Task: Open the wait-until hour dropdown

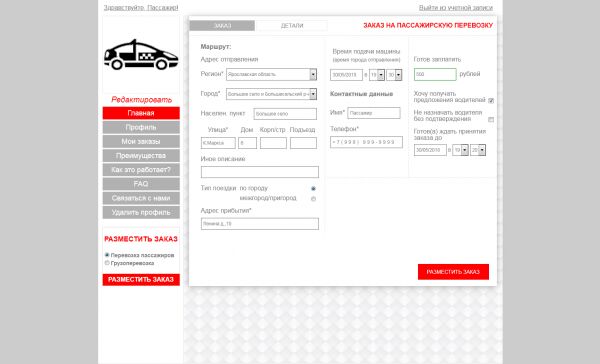Action: coord(460,150)
